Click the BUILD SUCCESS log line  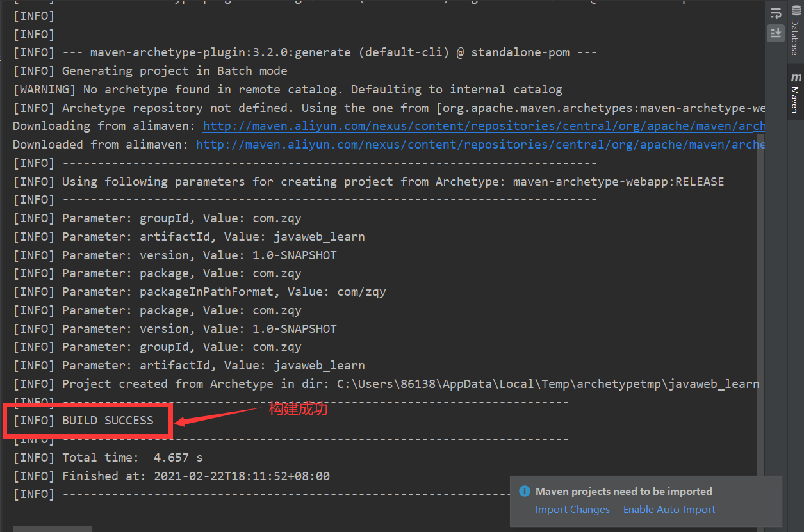coord(108,421)
